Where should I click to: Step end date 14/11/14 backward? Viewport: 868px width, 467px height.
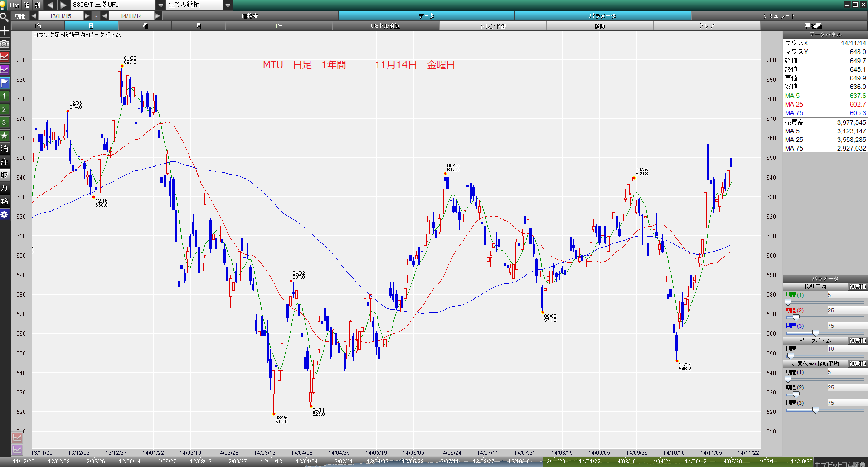pos(105,16)
